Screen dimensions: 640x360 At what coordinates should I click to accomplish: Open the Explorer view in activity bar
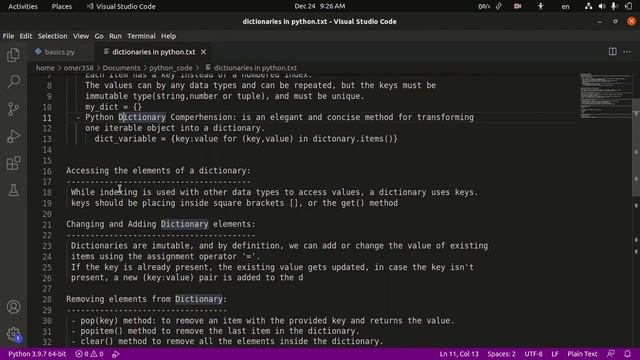coord(13,55)
